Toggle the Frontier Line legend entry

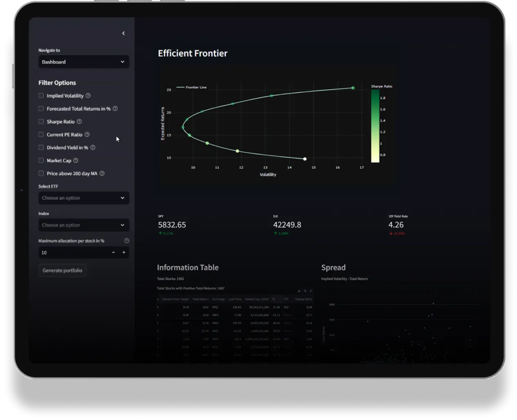(x=192, y=87)
